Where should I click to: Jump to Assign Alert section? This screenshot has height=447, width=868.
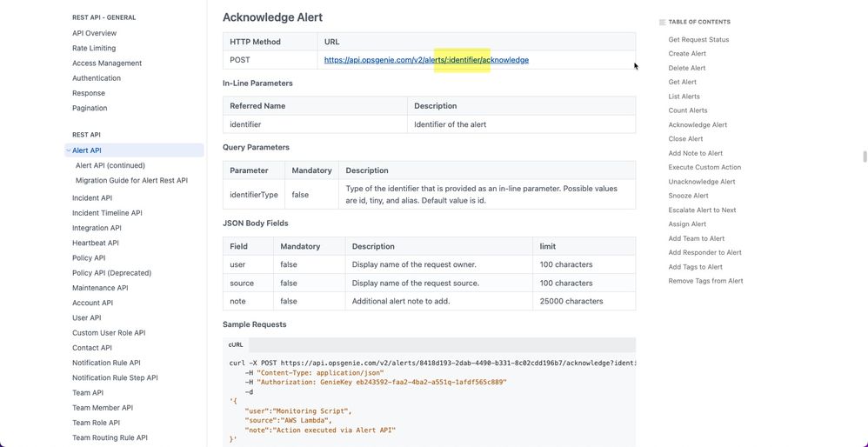688,224
